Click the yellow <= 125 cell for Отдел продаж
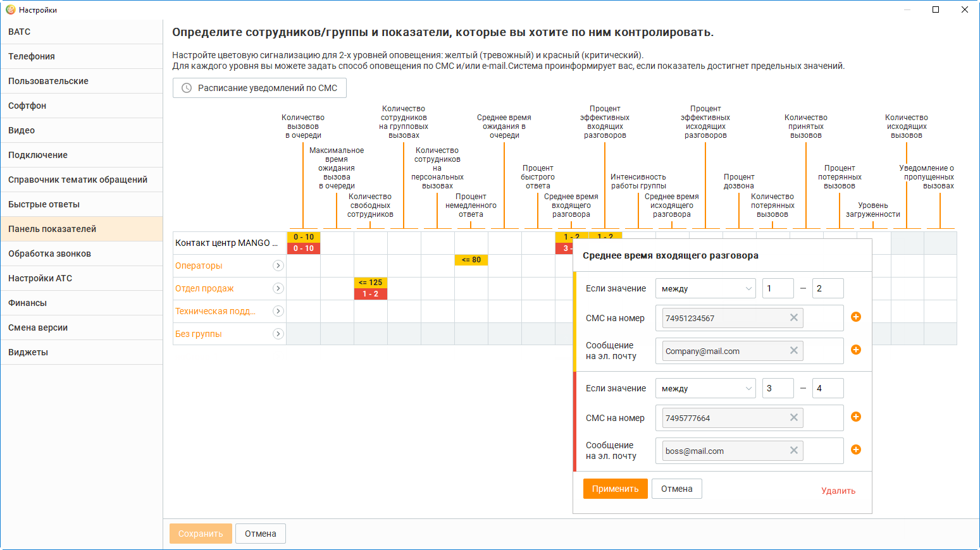The image size is (980, 550). (x=371, y=283)
